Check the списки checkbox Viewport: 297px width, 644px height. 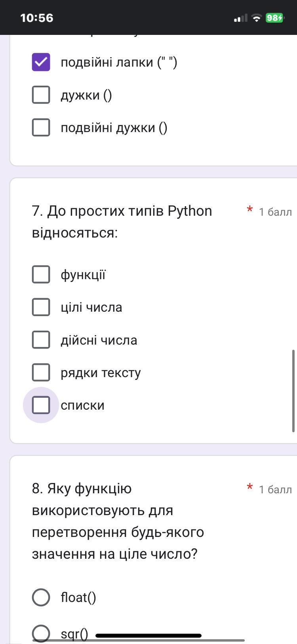(x=41, y=405)
